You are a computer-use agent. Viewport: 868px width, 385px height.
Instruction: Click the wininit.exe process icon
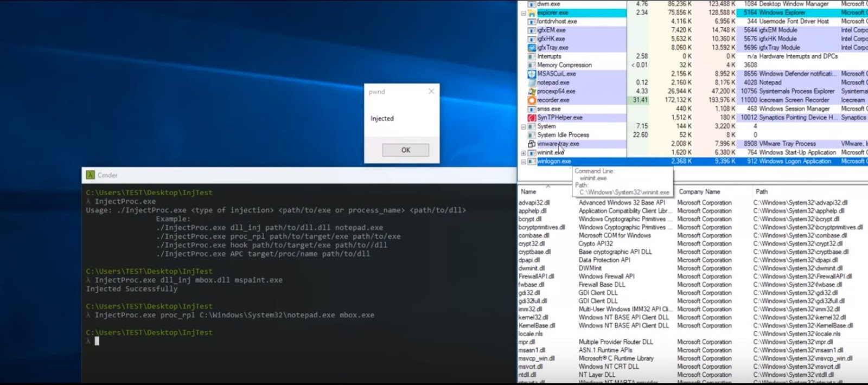pos(532,152)
